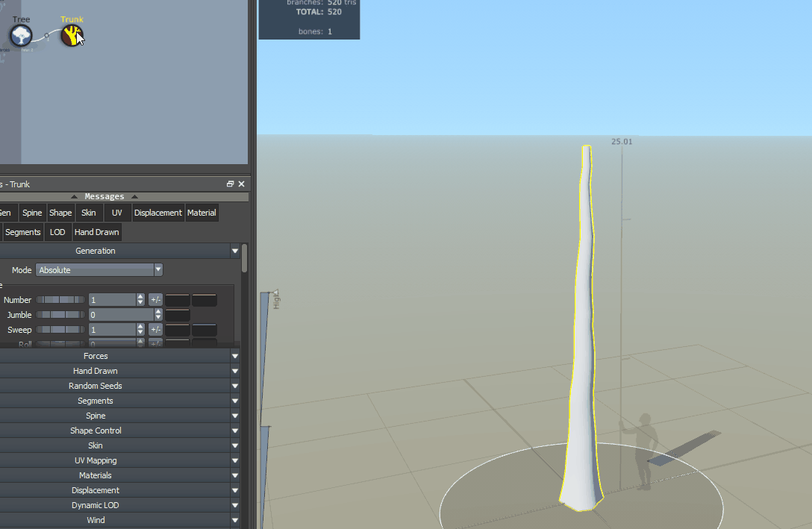Expand the Wind section
812x529 pixels.
(x=119, y=521)
